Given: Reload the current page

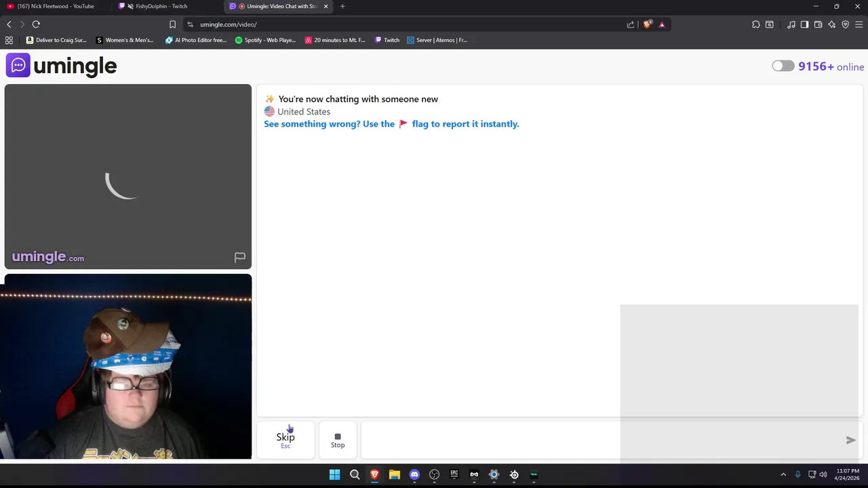Looking at the screenshot, I should pyautogui.click(x=36, y=24).
